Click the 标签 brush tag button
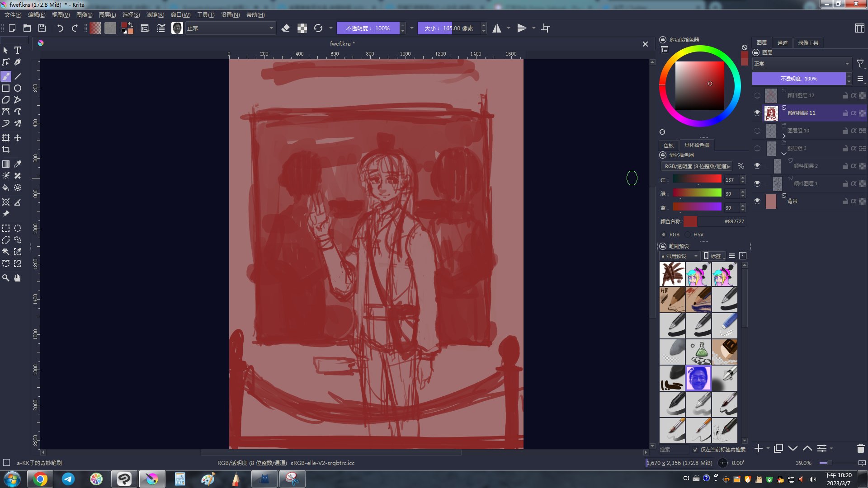This screenshot has height=488, width=868. click(x=713, y=256)
